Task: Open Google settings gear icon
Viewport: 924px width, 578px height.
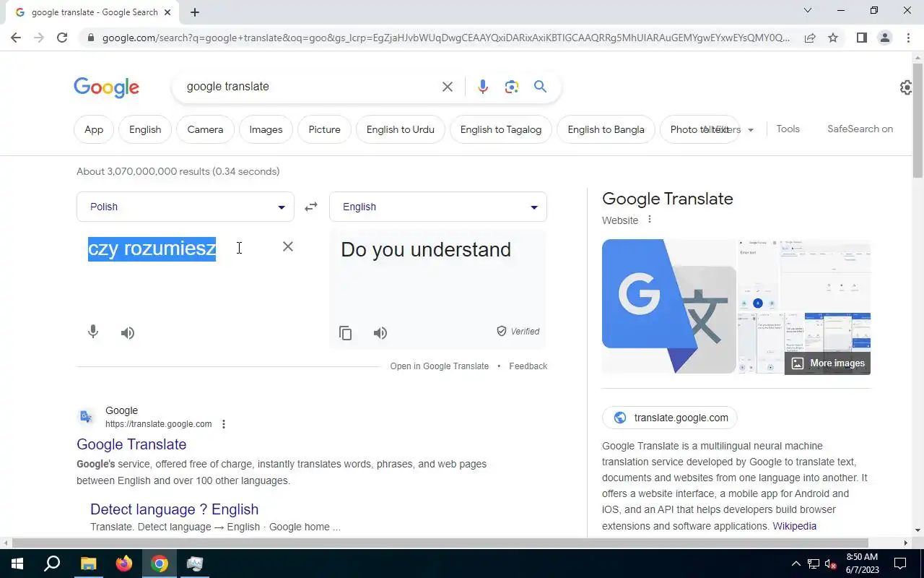Action: click(x=906, y=87)
